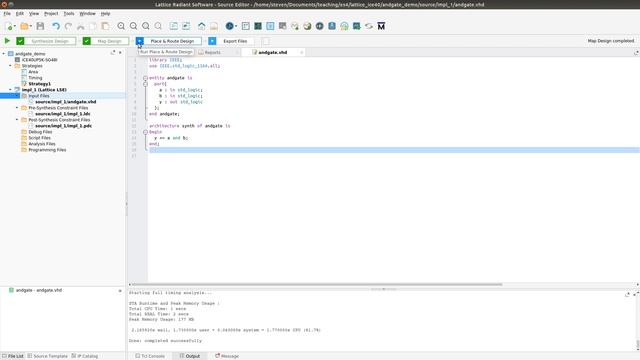
Task: Fold the port( code block
Action: pos(145,84)
